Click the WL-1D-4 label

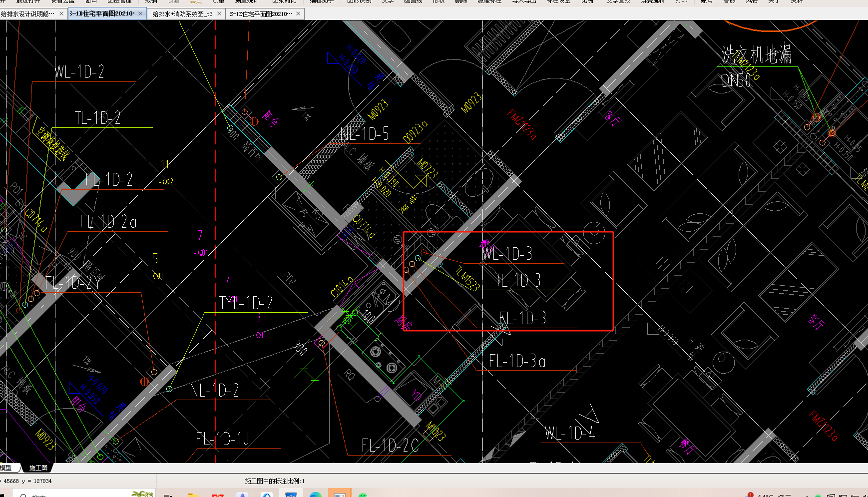570,433
